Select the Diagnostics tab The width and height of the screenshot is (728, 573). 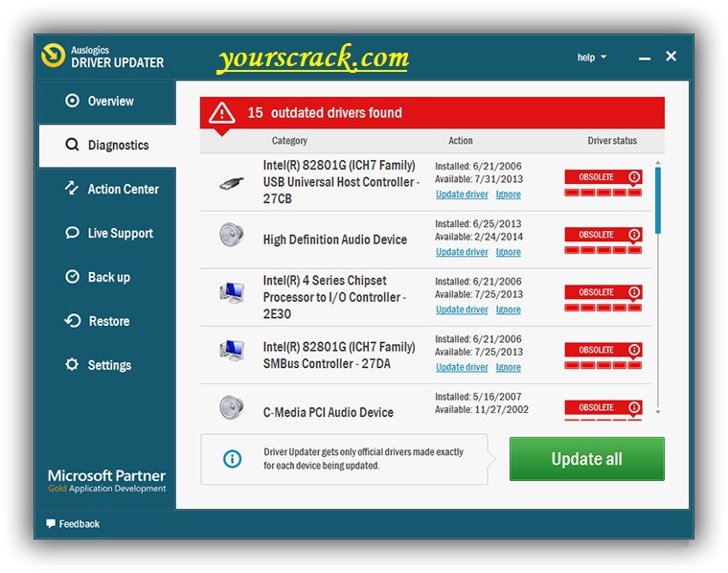point(107,146)
